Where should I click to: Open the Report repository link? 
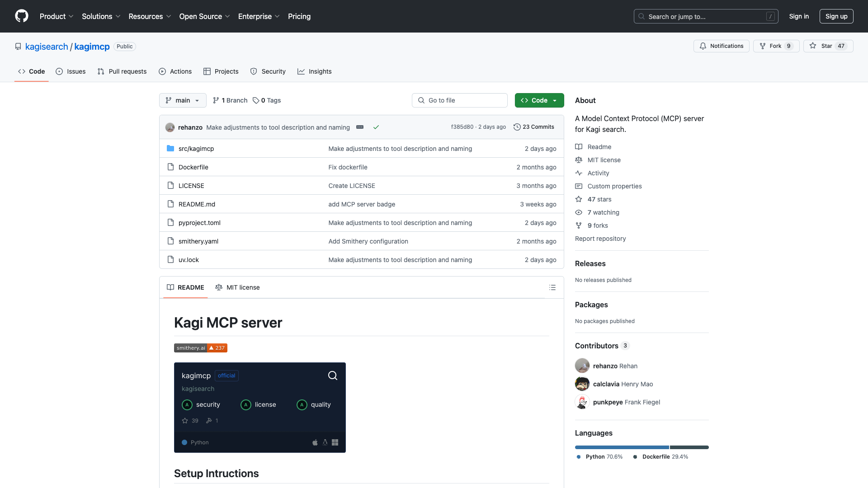pos(600,239)
